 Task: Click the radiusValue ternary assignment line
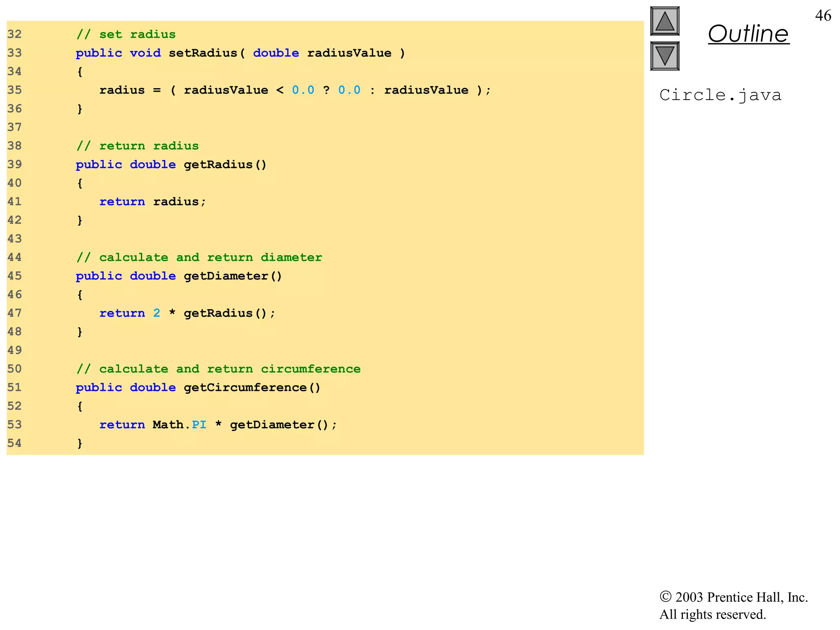click(295, 90)
